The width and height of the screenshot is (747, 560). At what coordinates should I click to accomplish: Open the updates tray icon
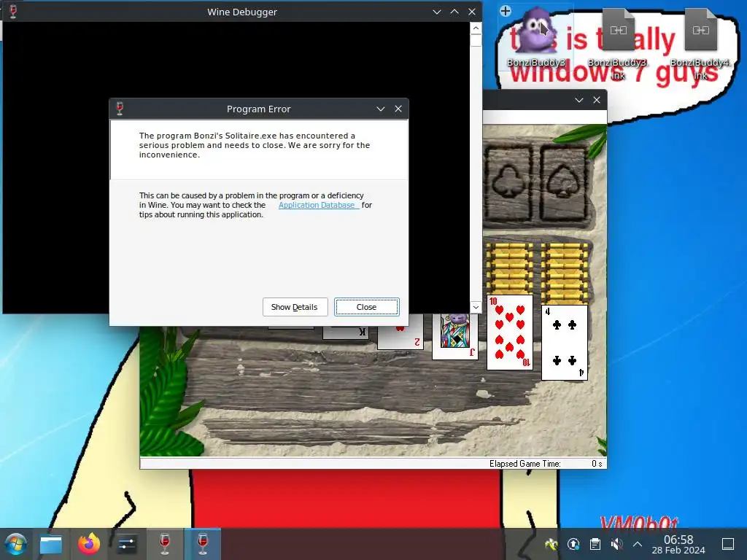[573, 544]
